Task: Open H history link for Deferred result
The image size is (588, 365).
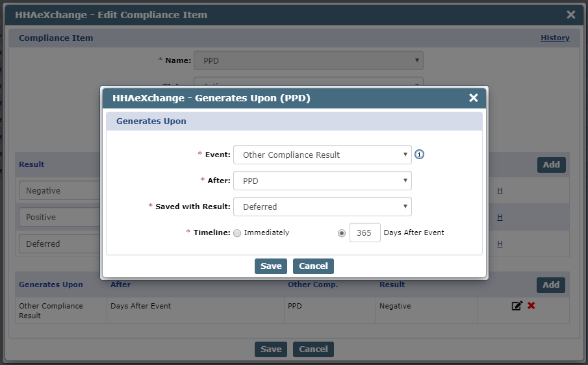Action: pyautogui.click(x=500, y=244)
